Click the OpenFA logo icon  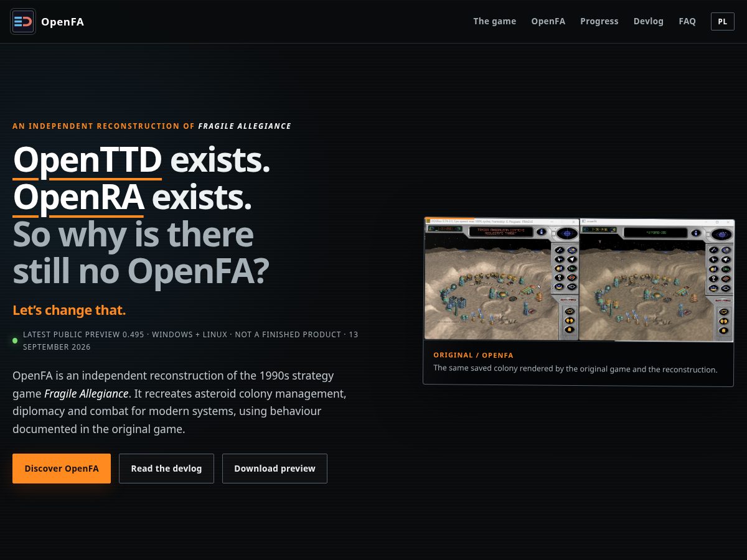pyautogui.click(x=23, y=22)
